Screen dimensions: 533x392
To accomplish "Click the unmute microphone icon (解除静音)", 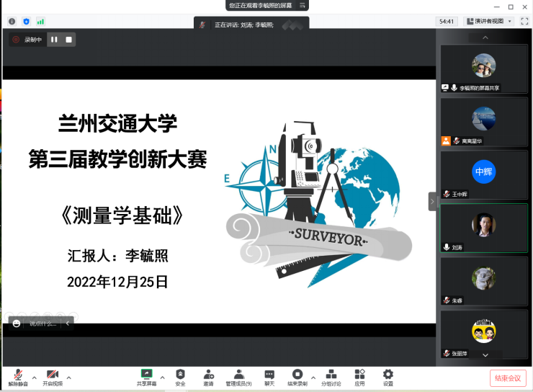I will click(16, 375).
